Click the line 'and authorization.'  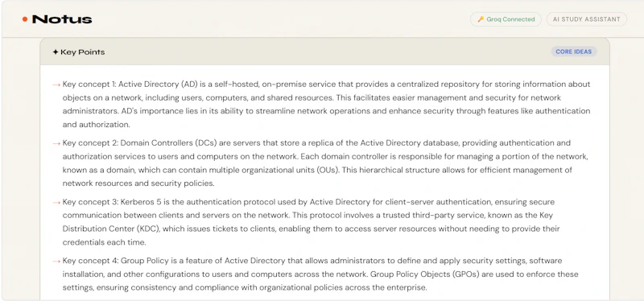(x=96, y=125)
